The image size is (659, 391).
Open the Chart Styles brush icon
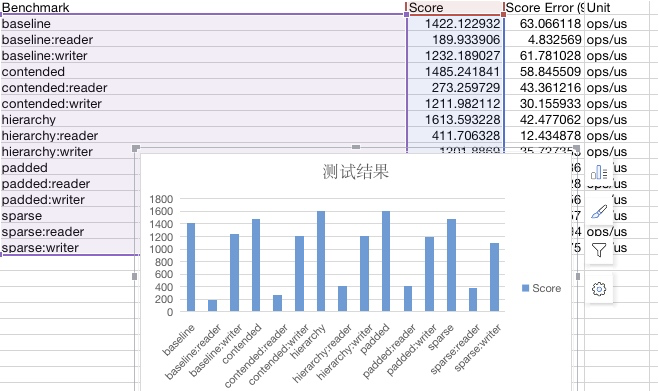click(598, 211)
